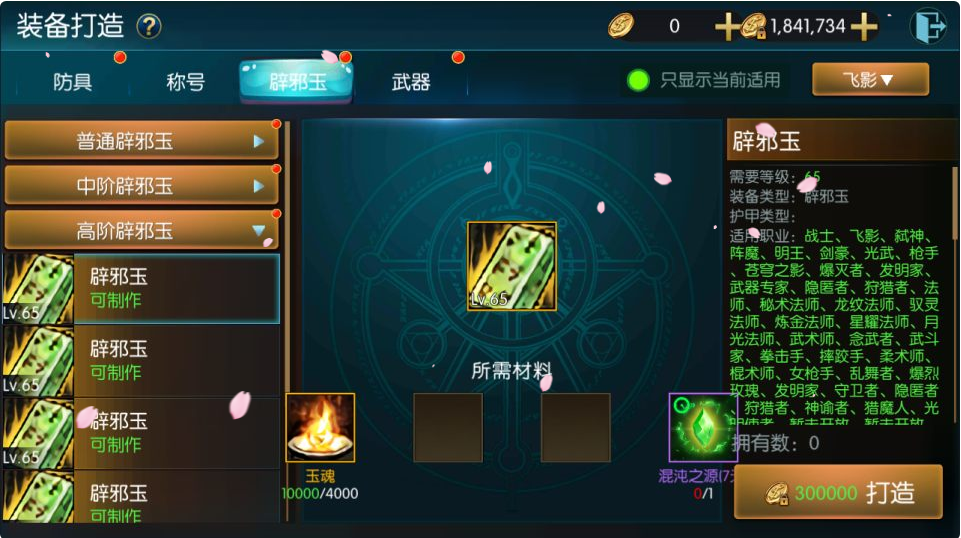Add gold coins with first plus icon
The width and height of the screenshot is (961, 538).
(727, 28)
